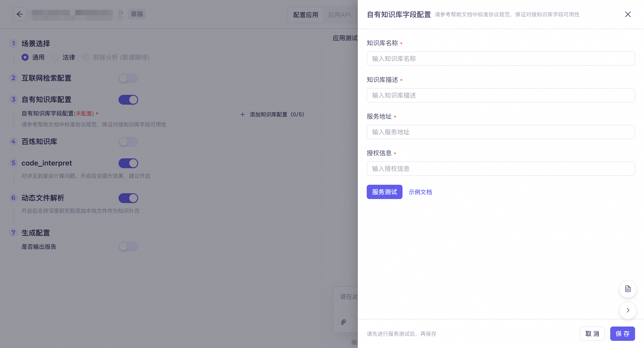Click the paperclip attachment icon
The image size is (644, 348).
[x=343, y=322]
